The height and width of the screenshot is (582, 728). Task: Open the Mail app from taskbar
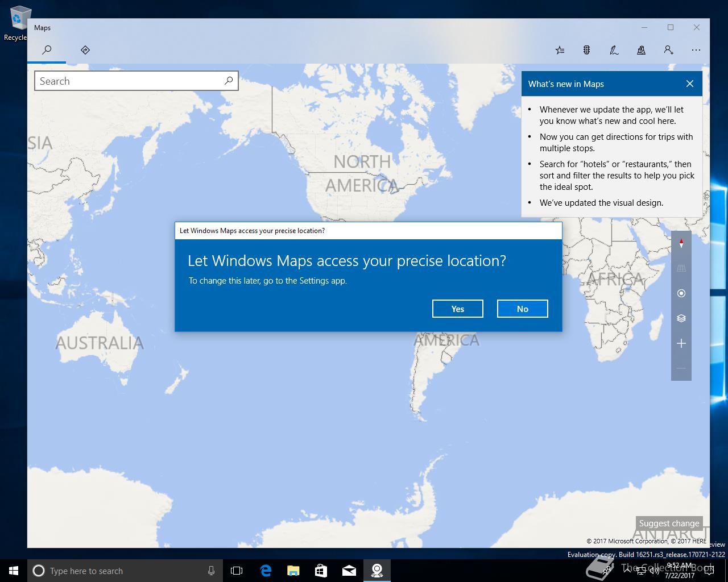tap(349, 571)
